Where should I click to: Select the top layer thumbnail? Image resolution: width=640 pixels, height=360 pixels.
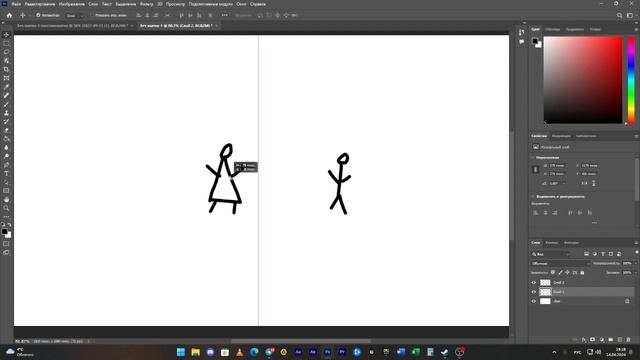pos(545,282)
